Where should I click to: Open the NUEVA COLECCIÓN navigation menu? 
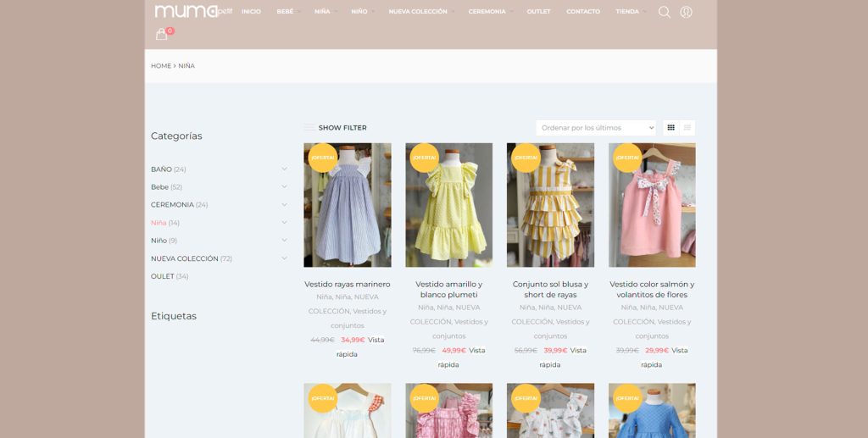[418, 12]
